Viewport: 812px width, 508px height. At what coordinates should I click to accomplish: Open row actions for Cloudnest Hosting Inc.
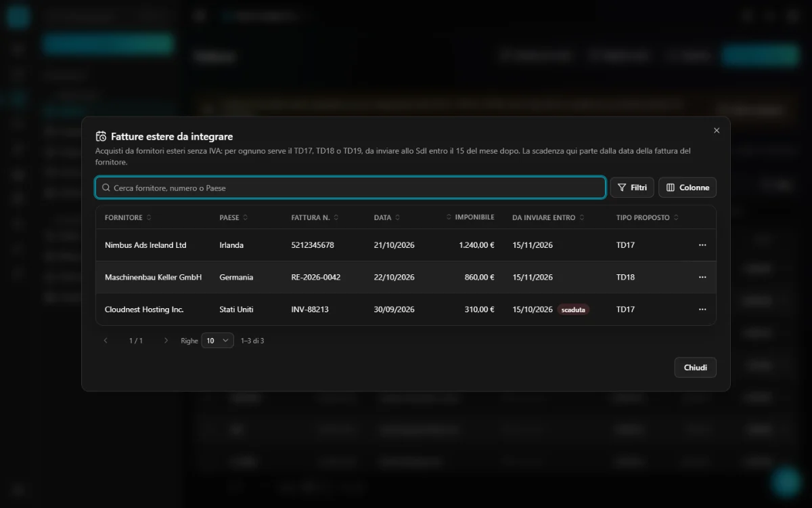coord(702,310)
